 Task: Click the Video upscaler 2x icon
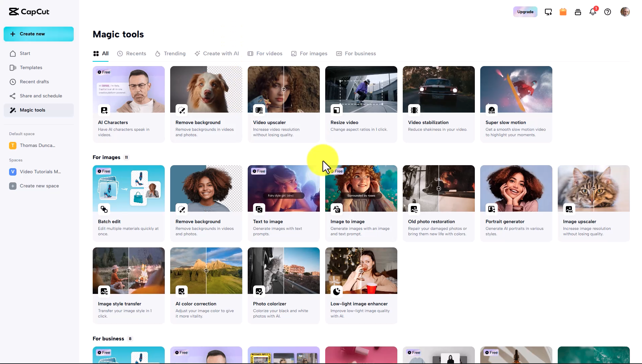259,110
